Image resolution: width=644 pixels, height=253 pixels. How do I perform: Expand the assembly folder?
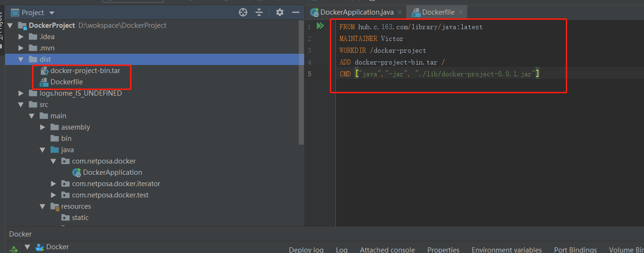pyautogui.click(x=42, y=127)
